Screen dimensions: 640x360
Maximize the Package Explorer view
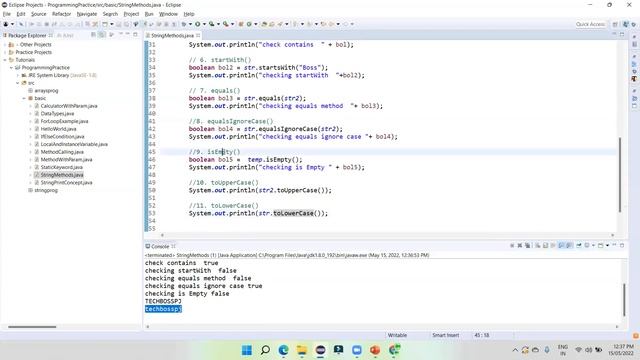(136, 35)
